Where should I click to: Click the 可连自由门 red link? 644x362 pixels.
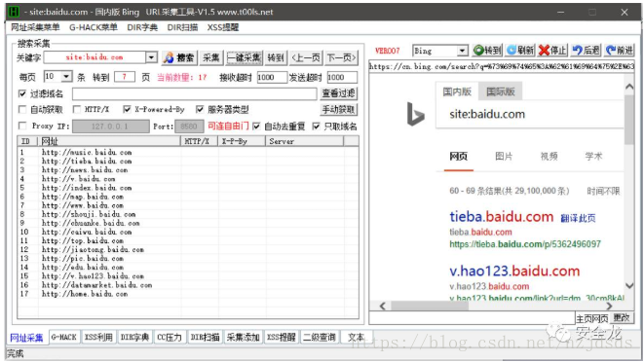[228, 126]
